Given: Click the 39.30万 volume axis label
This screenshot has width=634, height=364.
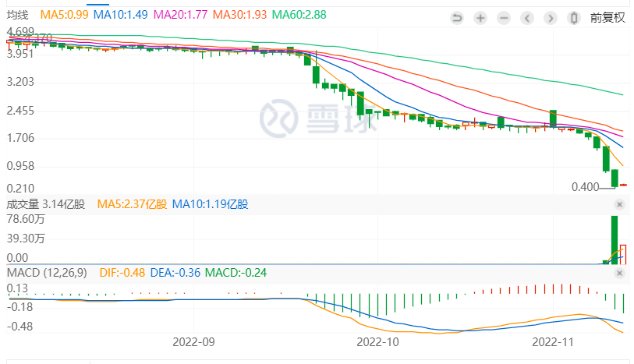Looking at the screenshot, I should pyautogui.click(x=26, y=239).
